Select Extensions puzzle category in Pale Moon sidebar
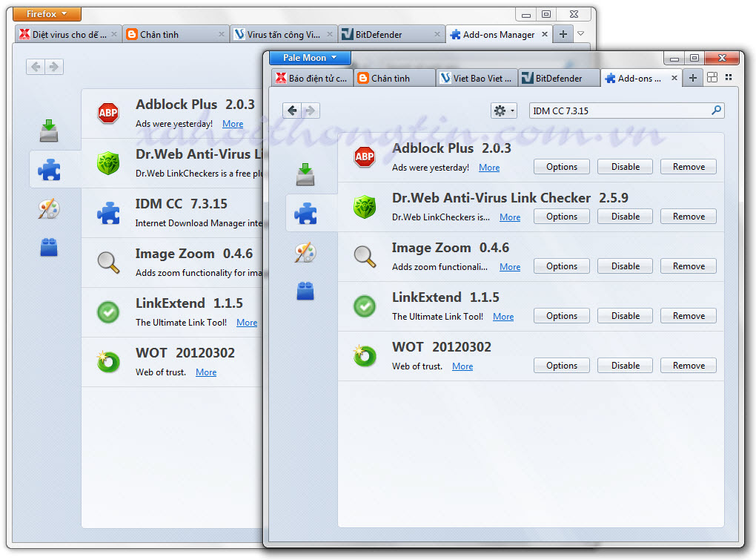Image resolution: width=756 pixels, height=560 pixels. [x=305, y=213]
